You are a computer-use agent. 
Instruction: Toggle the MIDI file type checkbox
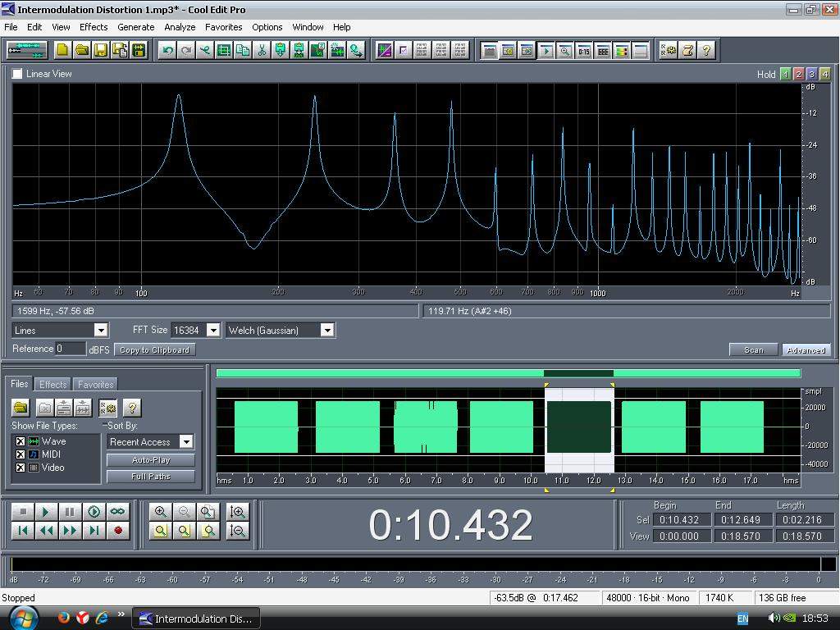(20, 454)
